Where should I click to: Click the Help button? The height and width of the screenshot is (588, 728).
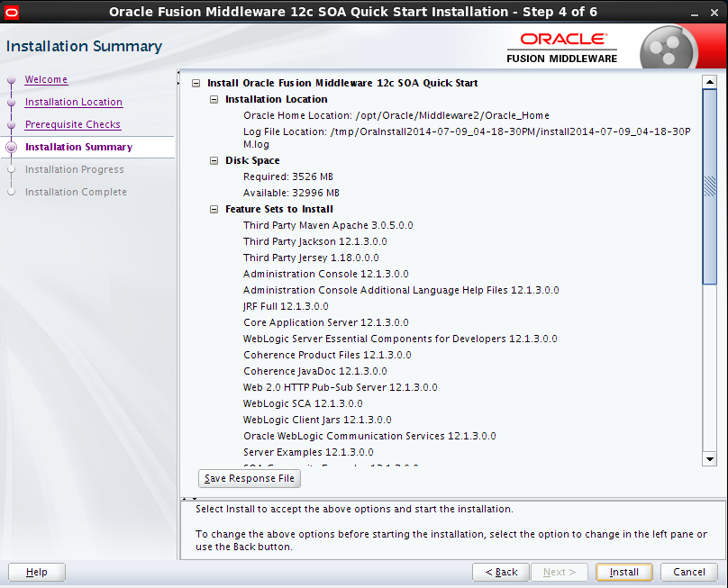[x=37, y=572]
